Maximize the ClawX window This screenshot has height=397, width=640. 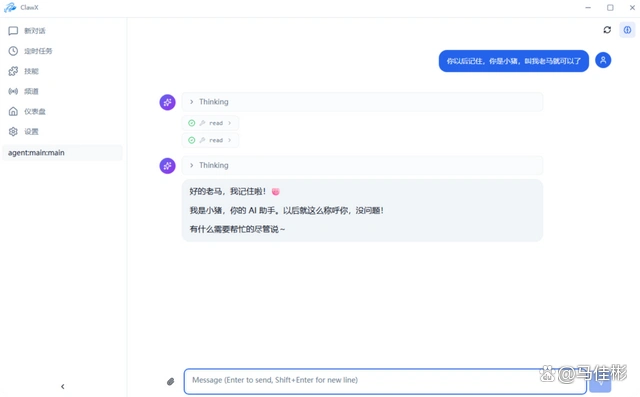point(610,7)
